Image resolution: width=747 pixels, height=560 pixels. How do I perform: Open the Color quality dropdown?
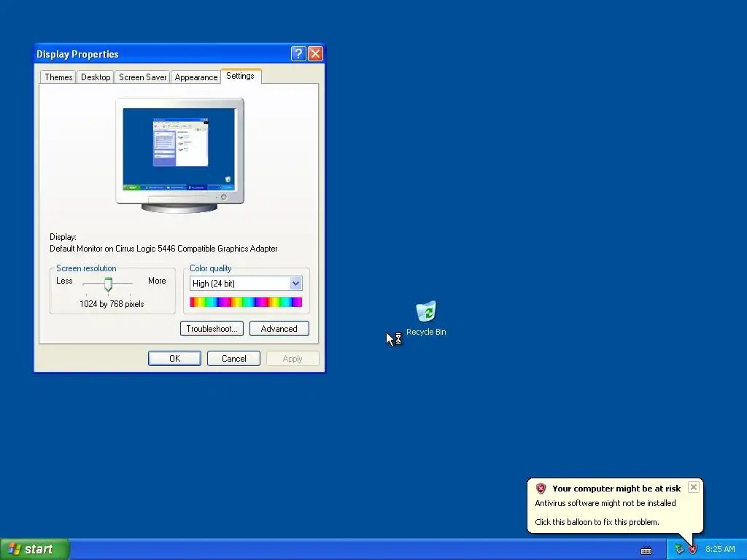pos(295,284)
